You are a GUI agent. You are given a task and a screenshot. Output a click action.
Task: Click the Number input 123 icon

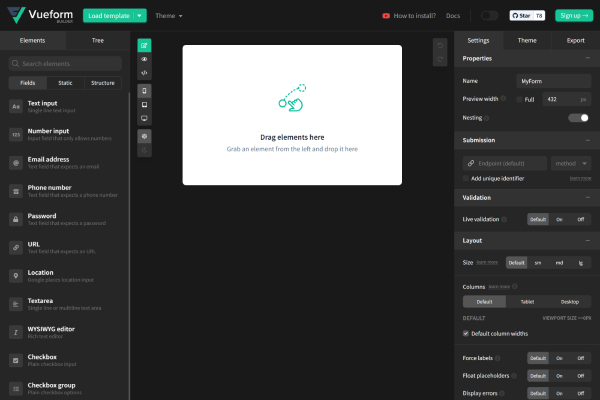[x=16, y=135]
